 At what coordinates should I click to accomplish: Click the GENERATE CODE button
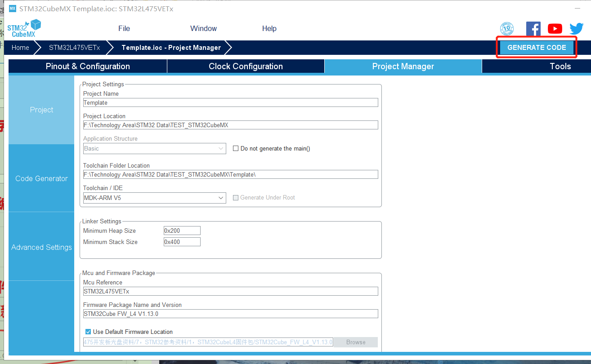tap(537, 47)
